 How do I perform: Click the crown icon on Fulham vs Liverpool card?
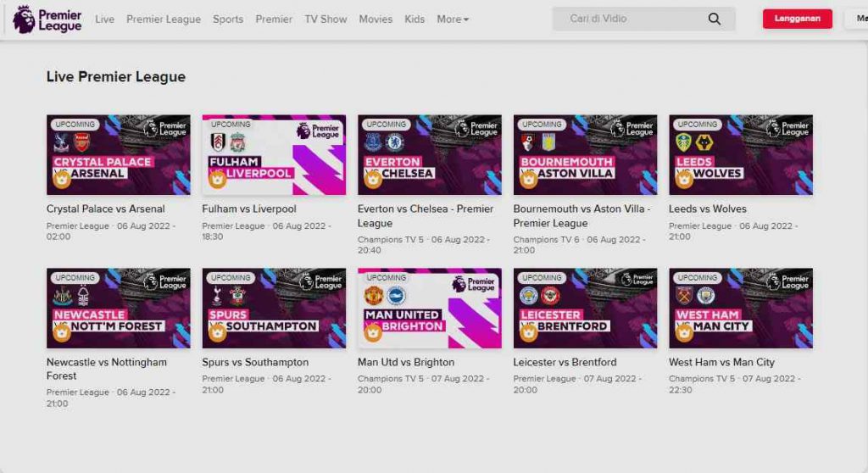point(217,179)
